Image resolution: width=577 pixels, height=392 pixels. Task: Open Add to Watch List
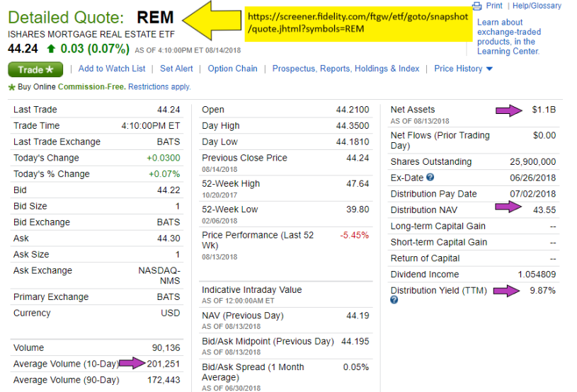pyautogui.click(x=112, y=69)
